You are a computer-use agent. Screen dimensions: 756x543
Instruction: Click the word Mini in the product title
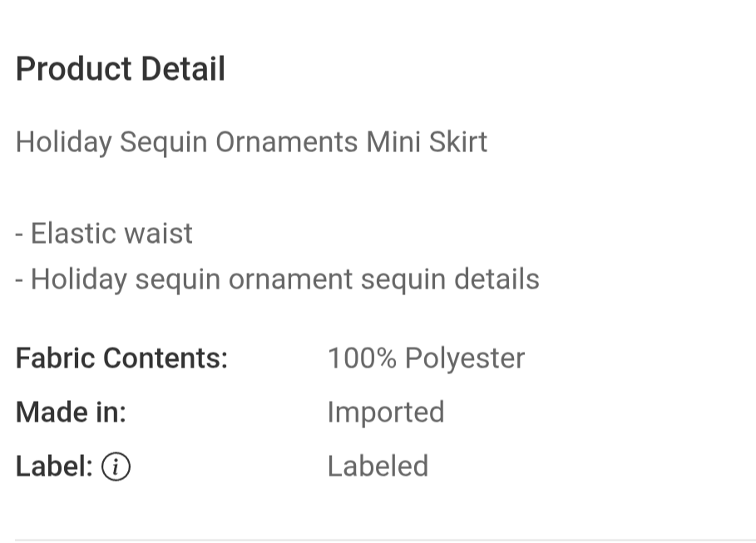[393, 142]
